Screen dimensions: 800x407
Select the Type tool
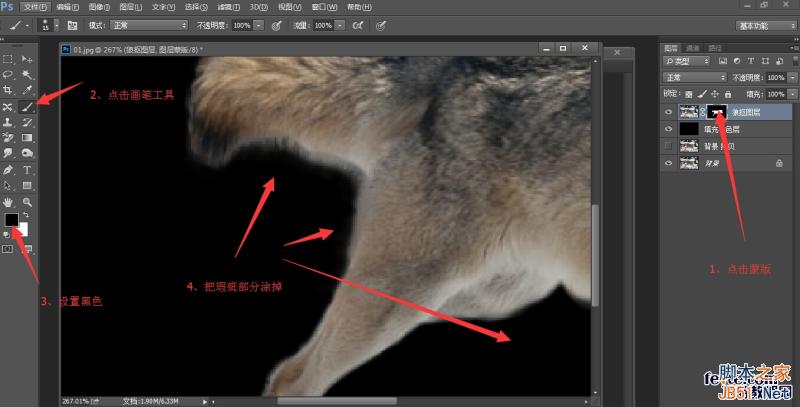27,170
